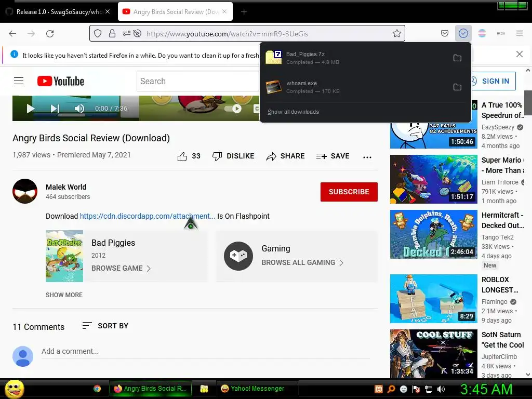The height and width of the screenshot is (399, 532).
Task: Launch Chrome from the taskbar
Action: [97, 389]
